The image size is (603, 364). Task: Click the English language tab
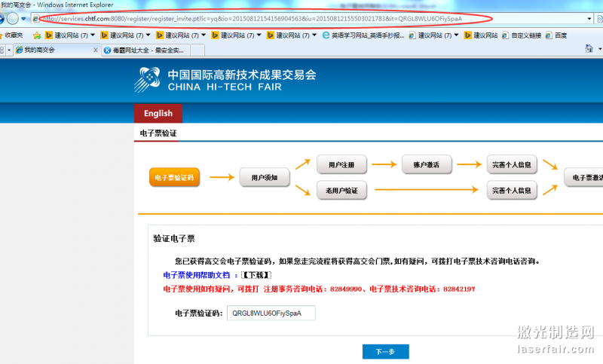[158, 113]
